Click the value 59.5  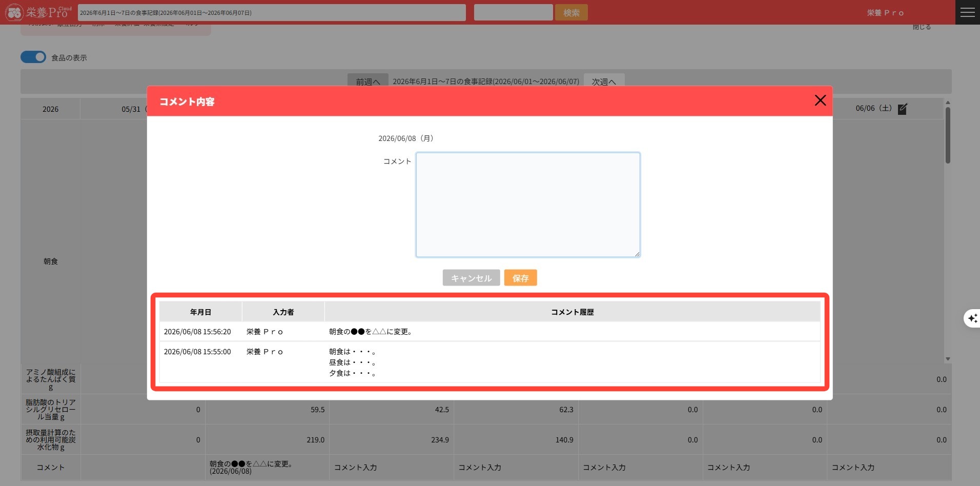pos(317,410)
